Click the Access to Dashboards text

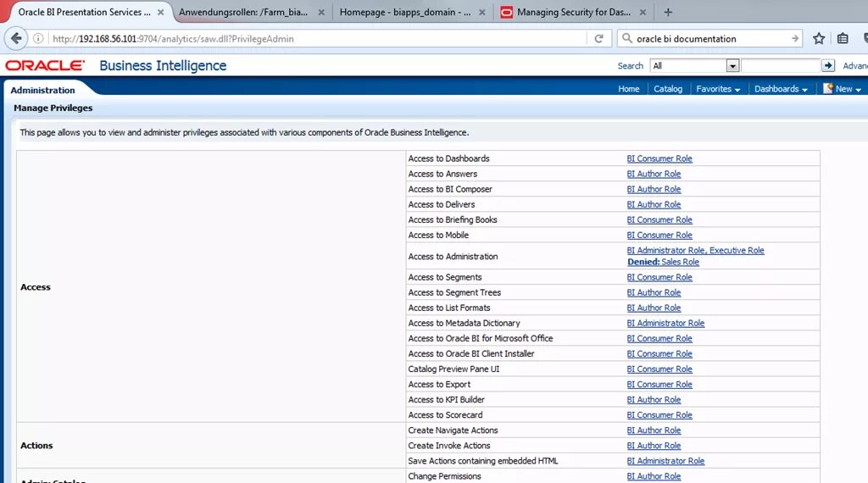pyautogui.click(x=449, y=158)
